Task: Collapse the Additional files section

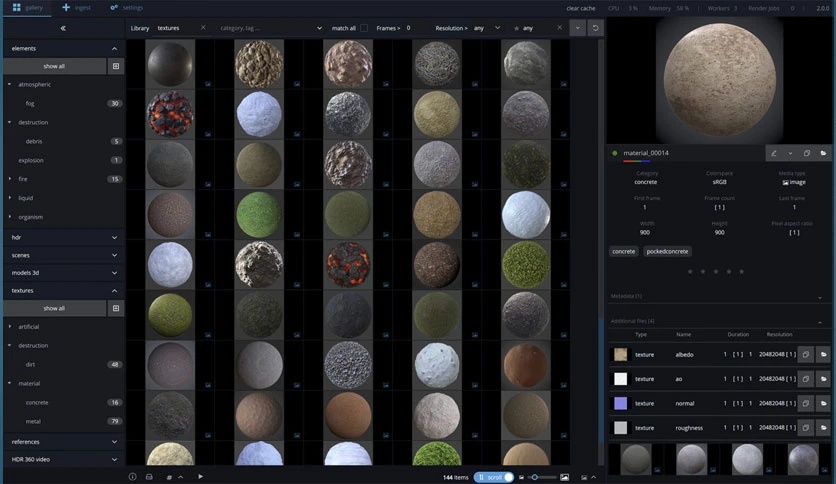Action: click(x=820, y=322)
